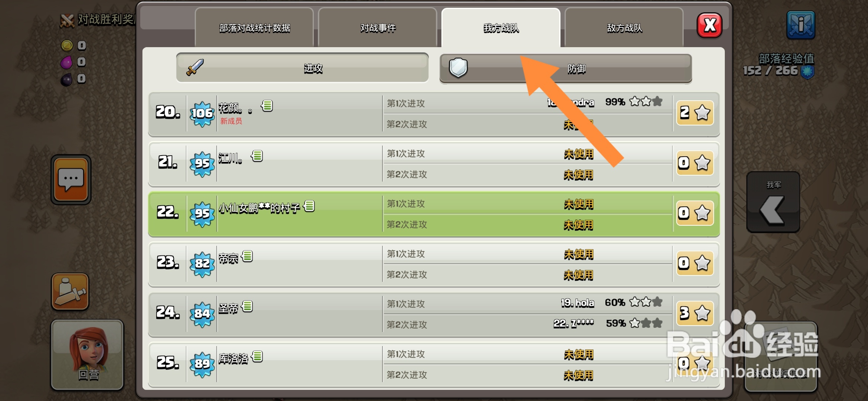Close the war panel with red X
Image resolution: width=868 pixels, height=401 pixels.
click(709, 25)
